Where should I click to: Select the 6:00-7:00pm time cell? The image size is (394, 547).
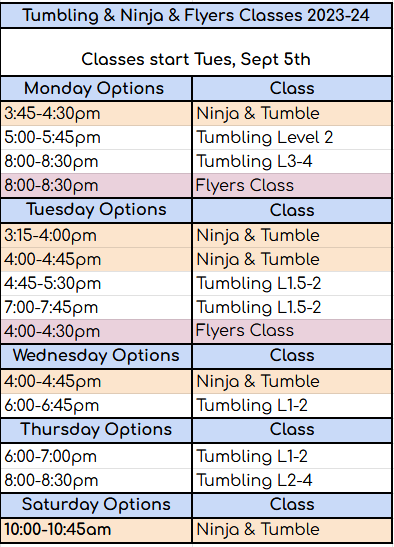coord(96,456)
